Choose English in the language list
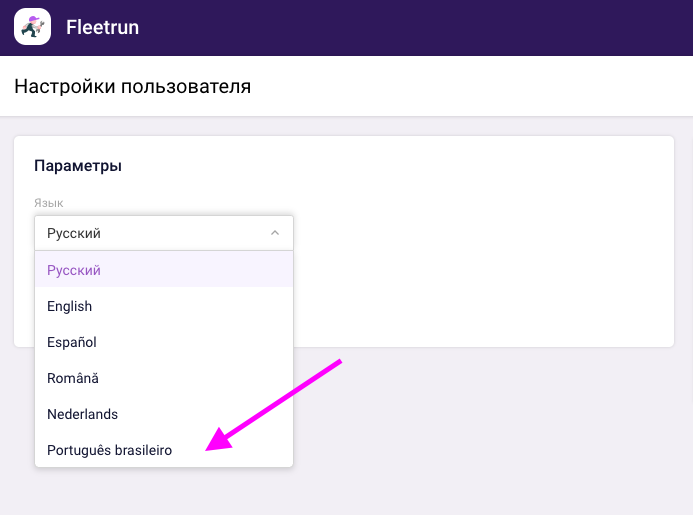Viewport: 693px width, 515px height. point(70,306)
